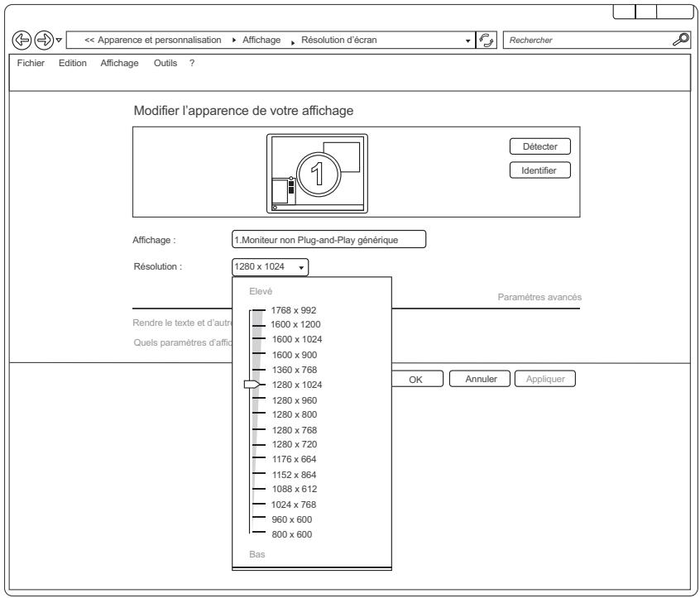Image resolution: width=700 pixels, height=598 pixels.
Task: Click inside the Rechercher search field
Action: tap(583, 40)
